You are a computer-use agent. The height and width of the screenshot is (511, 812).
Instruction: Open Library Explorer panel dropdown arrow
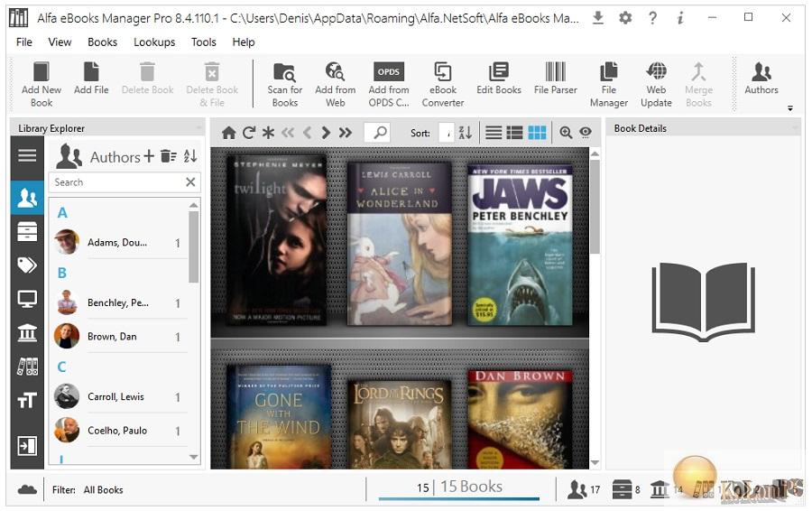(198, 128)
